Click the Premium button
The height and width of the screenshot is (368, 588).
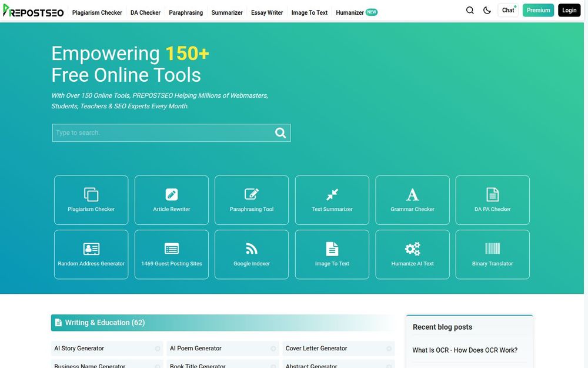coord(538,10)
